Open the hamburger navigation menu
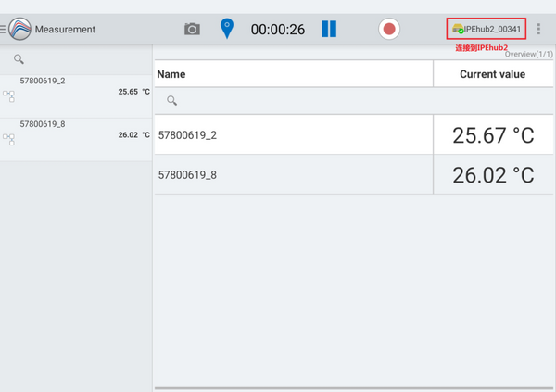 click(3, 29)
